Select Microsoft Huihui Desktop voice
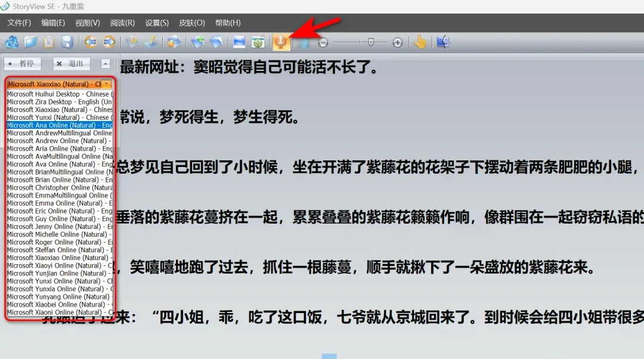Viewport: 644px width, 359px height. point(60,94)
